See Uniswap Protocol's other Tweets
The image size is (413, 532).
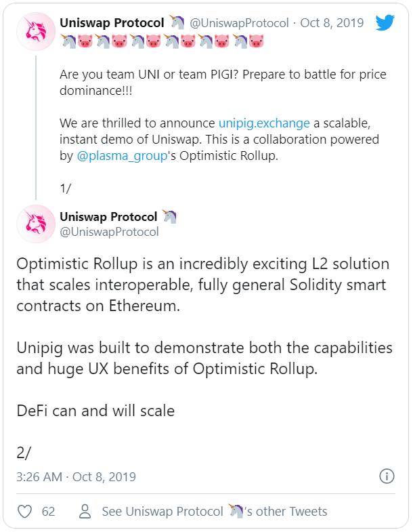pos(214,511)
